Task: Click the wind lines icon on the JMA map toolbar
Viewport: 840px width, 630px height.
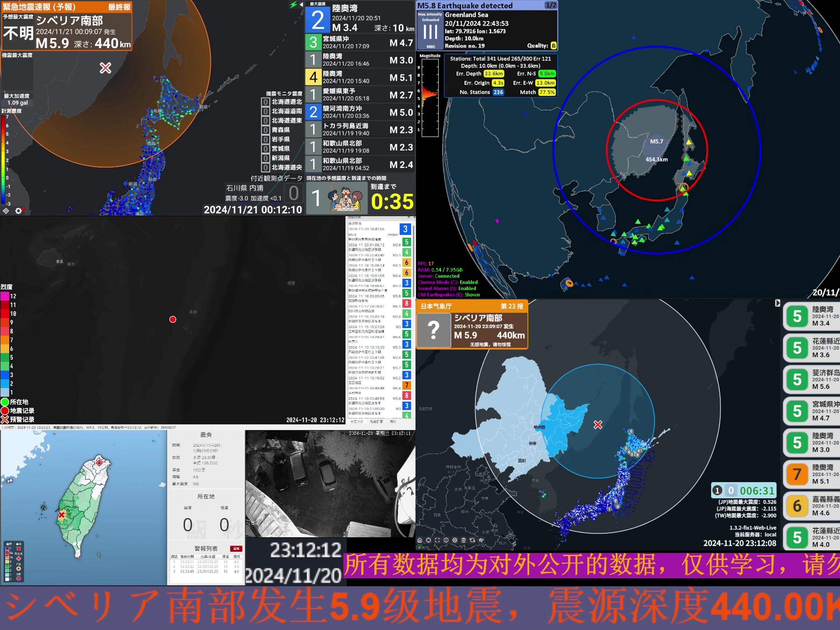Action: pyautogui.click(x=481, y=540)
